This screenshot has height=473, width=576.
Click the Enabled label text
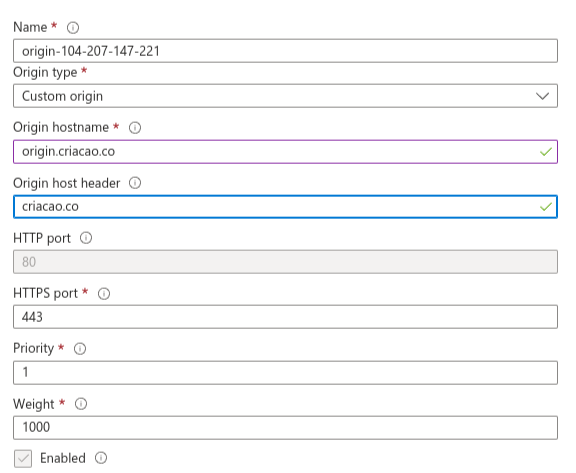click(63, 458)
